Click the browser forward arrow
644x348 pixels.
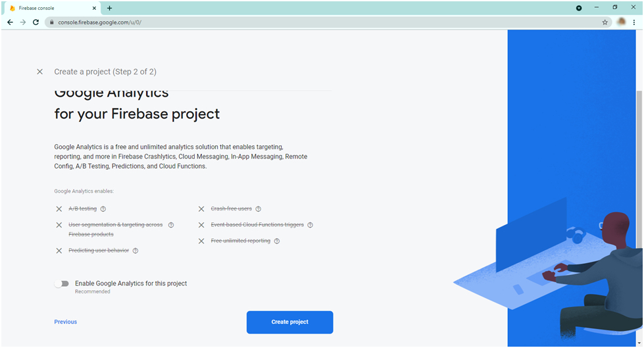(x=23, y=22)
